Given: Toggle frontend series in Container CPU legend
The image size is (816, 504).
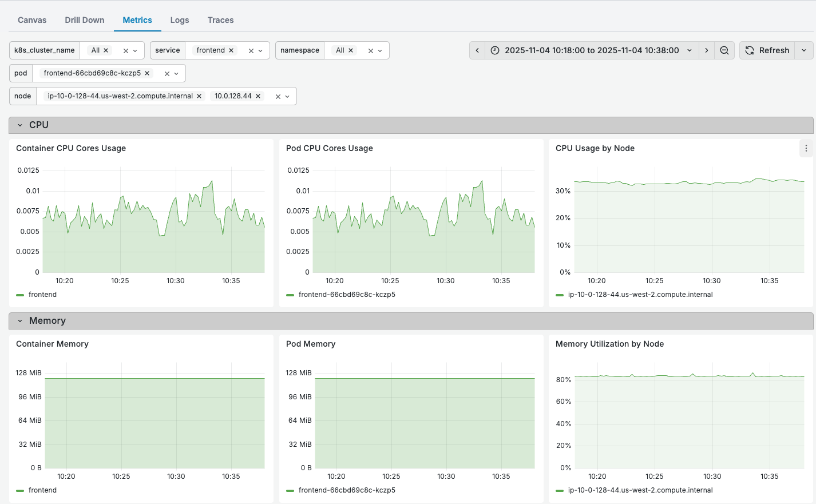Looking at the screenshot, I should pos(42,295).
